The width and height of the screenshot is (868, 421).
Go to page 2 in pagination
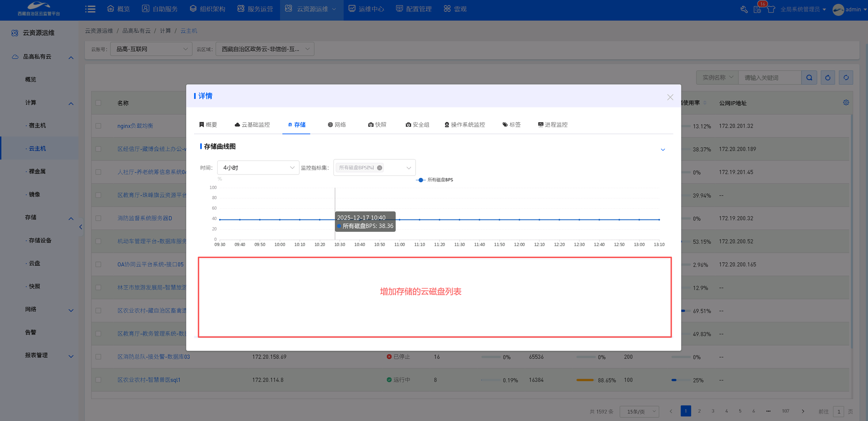pyautogui.click(x=699, y=411)
